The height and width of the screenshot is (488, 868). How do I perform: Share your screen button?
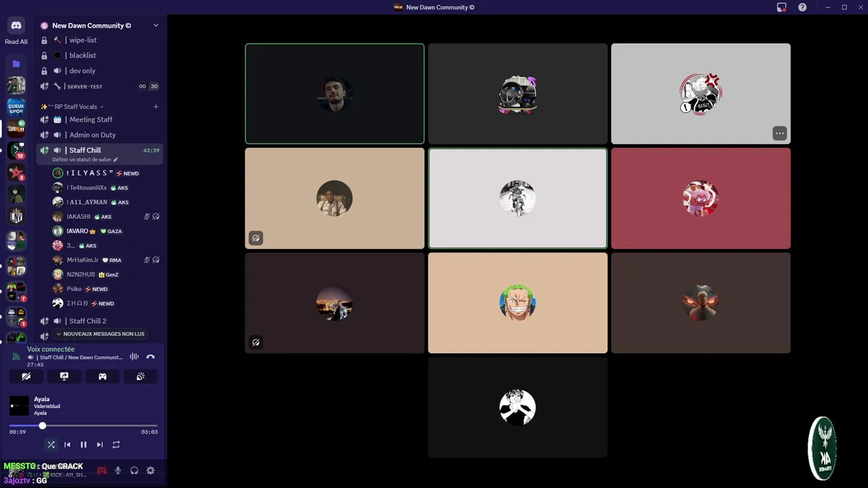coord(64,376)
